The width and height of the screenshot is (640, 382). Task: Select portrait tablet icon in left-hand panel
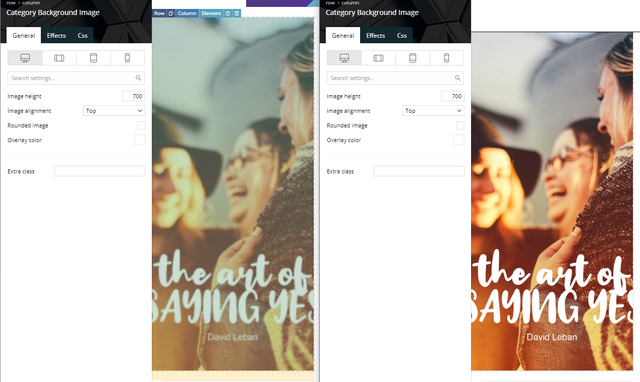(93, 58)
